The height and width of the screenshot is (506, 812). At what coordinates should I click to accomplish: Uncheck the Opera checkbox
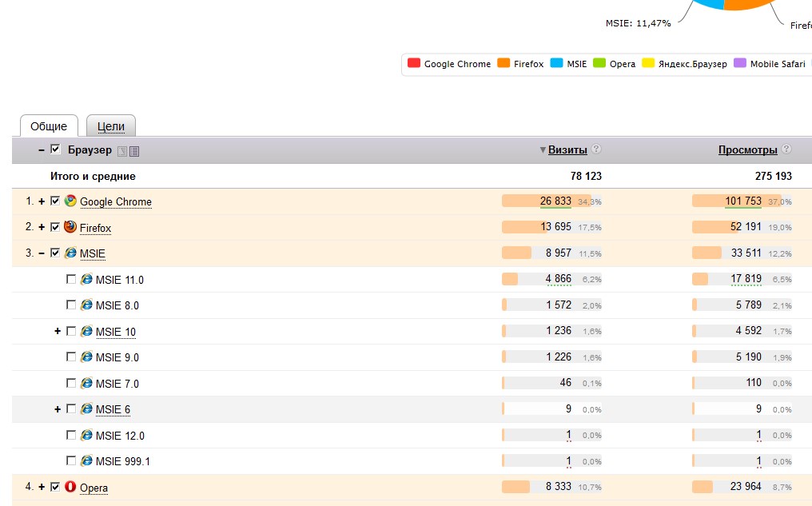pyautogui.click(x=55, y=487)
